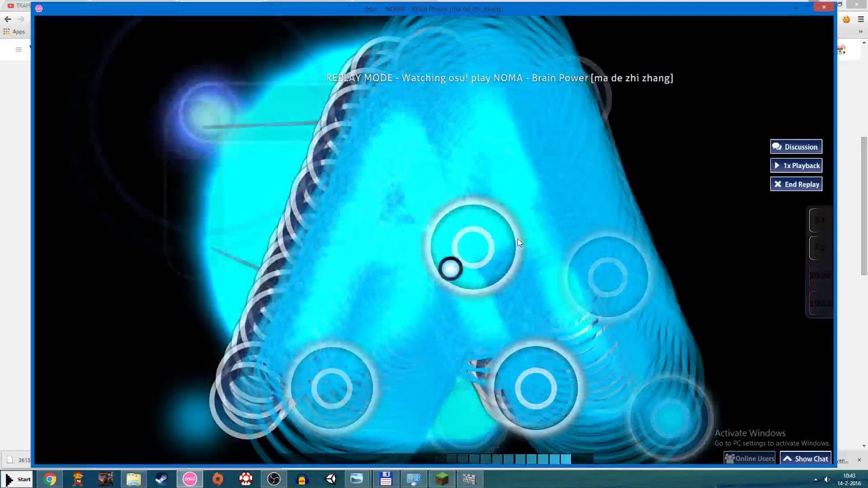End the replay
Viewport: 868px width, 488px height.
796,184
